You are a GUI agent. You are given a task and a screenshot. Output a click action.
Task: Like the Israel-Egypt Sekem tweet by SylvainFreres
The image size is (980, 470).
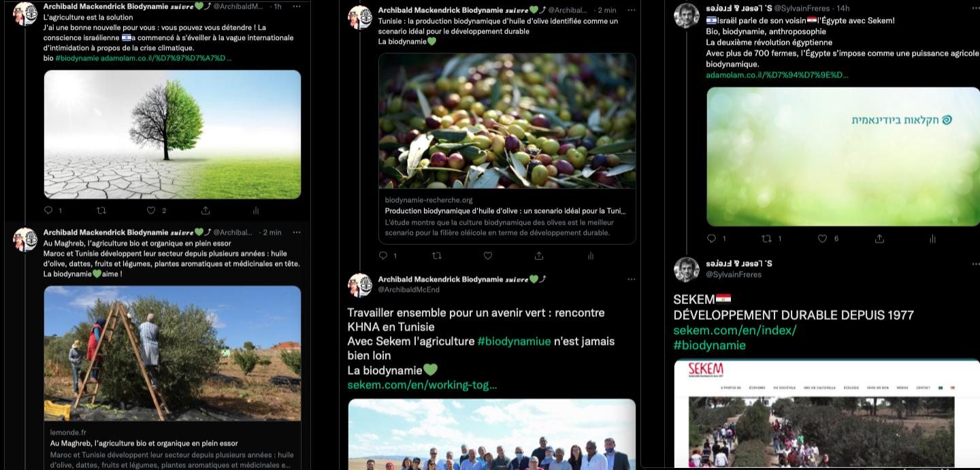(x=822, y=239)
